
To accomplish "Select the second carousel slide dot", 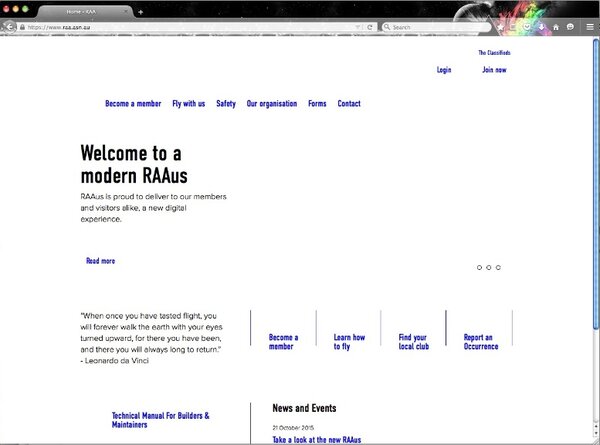I will (489, 268).
